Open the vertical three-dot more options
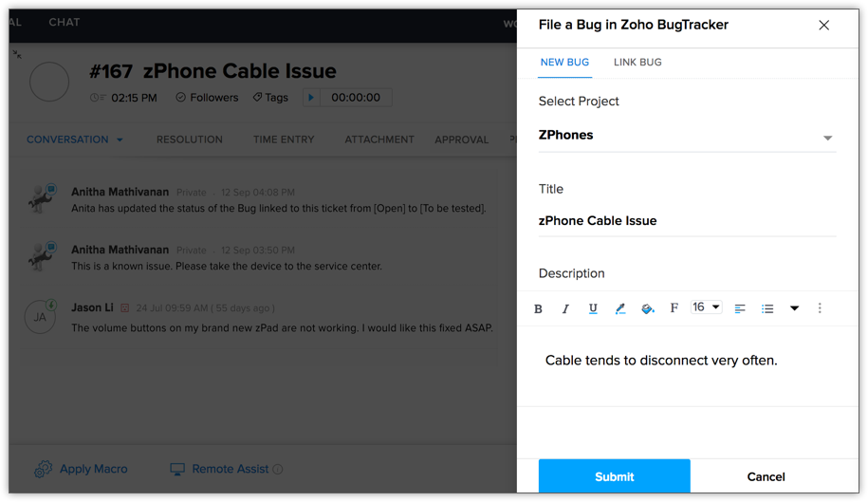868x502 pixels. pos(820,308)
